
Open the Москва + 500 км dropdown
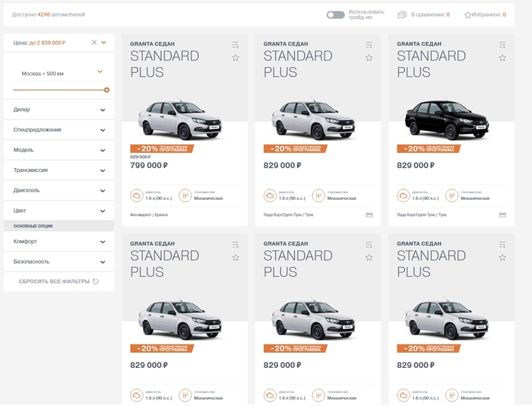[100, 72]
